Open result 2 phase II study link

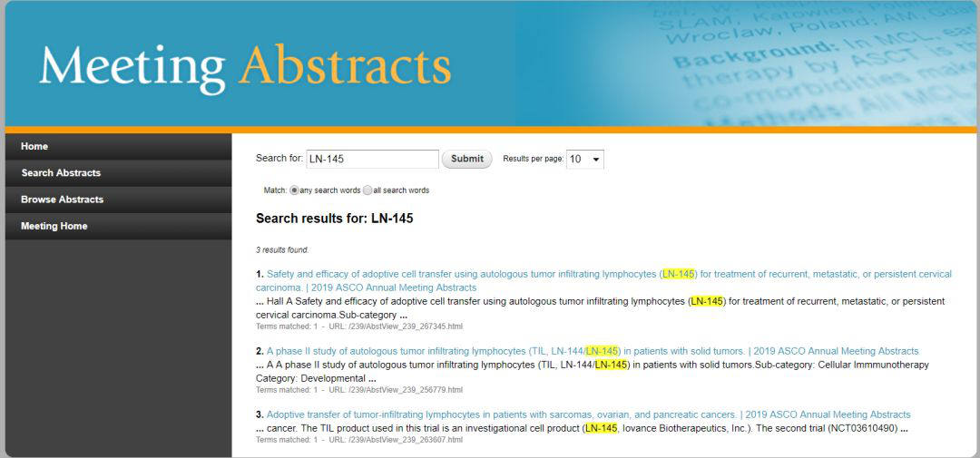coord(593,351)
